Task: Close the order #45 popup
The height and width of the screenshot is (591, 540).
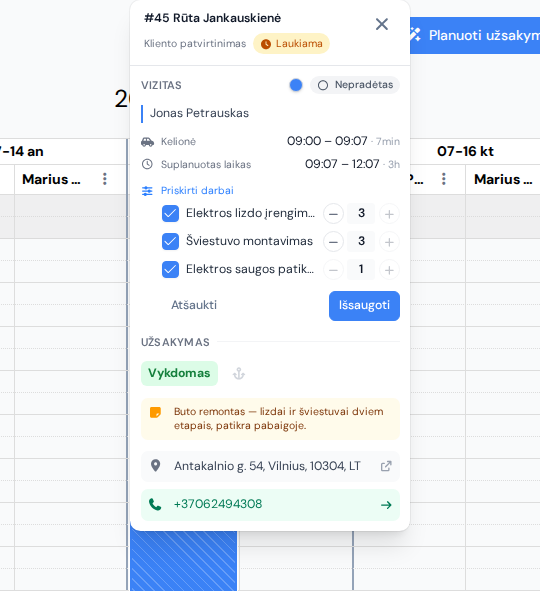Action: pyautogui.click(x=382, y=24)
